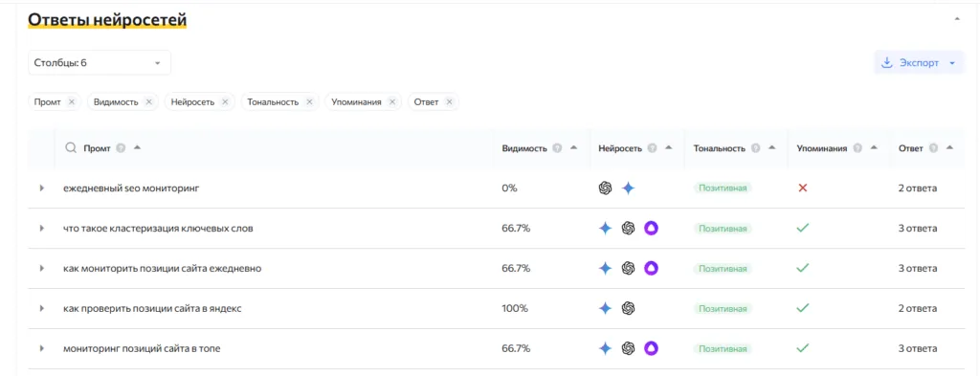Screen dimensions: 980x376
Task: Click Alice icon in как мониторить позиции row
Action: coord(651,269)
